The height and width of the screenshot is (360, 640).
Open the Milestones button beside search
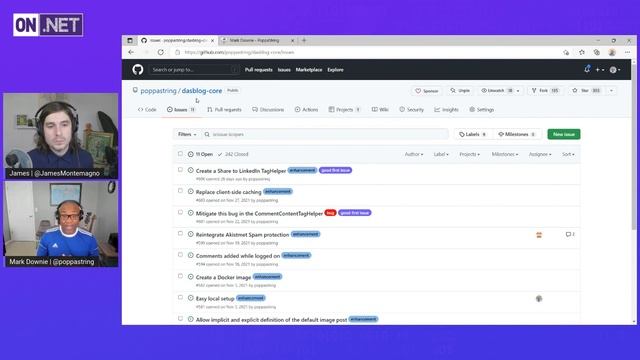click(516, 134)
